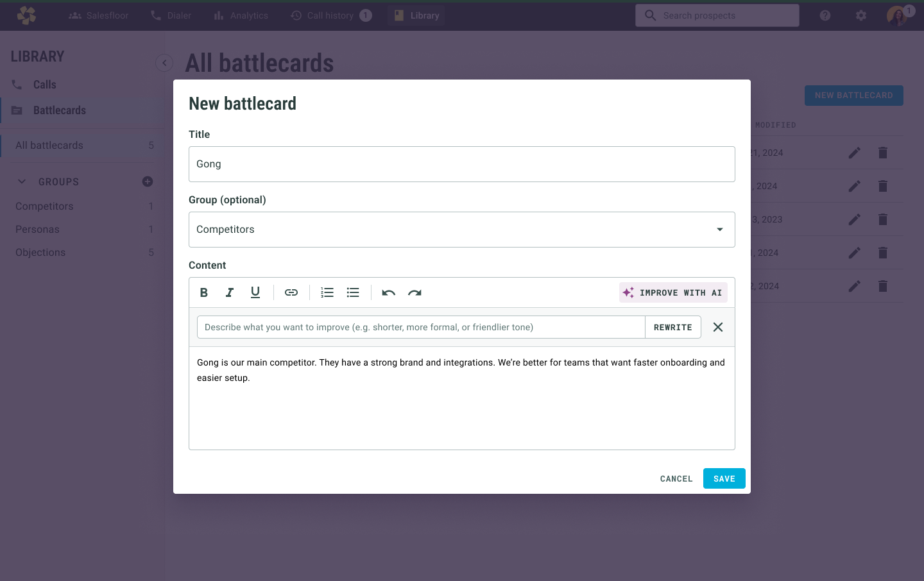Toggle underline formatting in editor toolbar
The image size is (924, 581).
(x=255, y=292)
